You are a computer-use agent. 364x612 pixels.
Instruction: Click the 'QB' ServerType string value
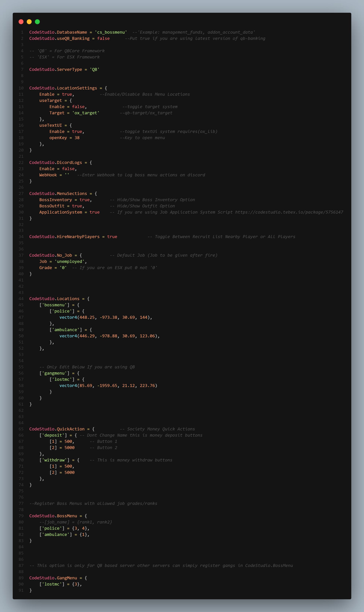pos(94,69)
